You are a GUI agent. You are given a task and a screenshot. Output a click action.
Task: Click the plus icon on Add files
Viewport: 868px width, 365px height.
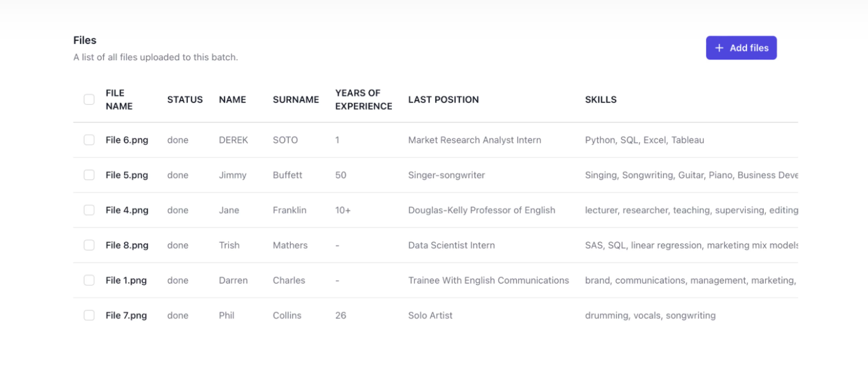click(719, 48)
